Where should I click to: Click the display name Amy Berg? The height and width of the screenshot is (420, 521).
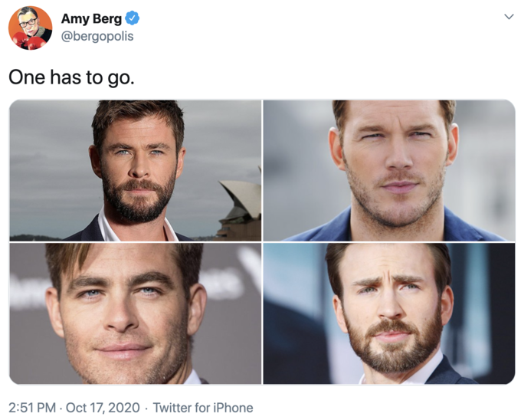(x=90, y=18)
